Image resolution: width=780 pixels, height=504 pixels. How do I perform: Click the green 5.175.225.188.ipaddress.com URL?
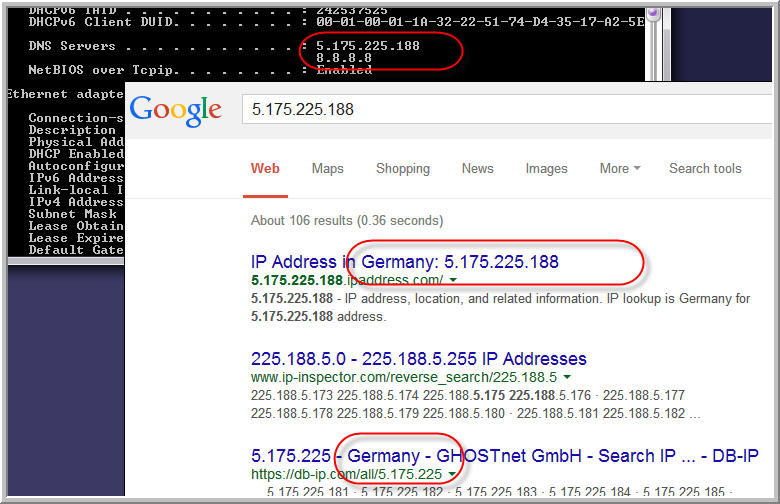point(347,280)
